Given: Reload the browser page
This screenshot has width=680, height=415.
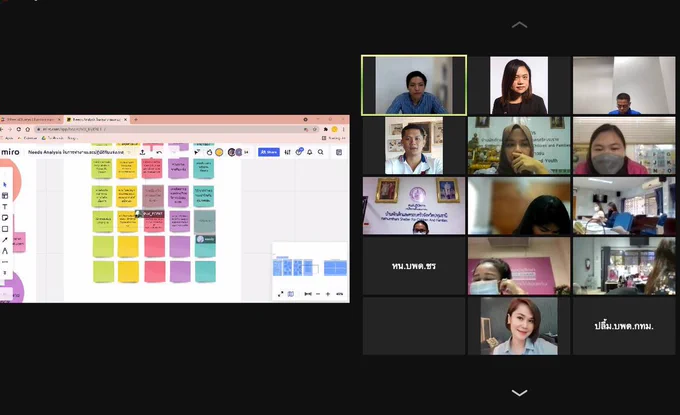Looking at the screenshot, I should click(x=19, y=129).
